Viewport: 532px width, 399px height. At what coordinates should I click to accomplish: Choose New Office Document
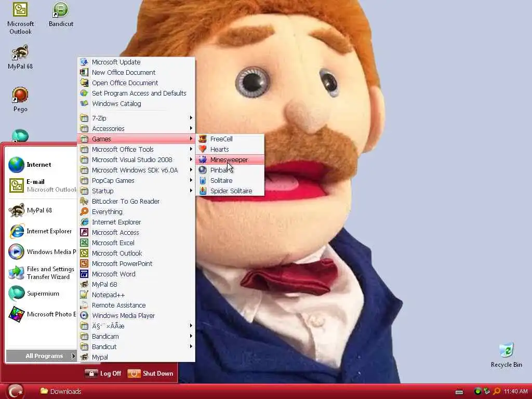click(x=137, y=73)
